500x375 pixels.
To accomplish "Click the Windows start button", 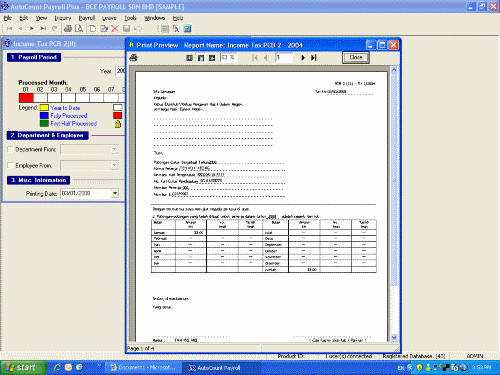I will point(23,367).
